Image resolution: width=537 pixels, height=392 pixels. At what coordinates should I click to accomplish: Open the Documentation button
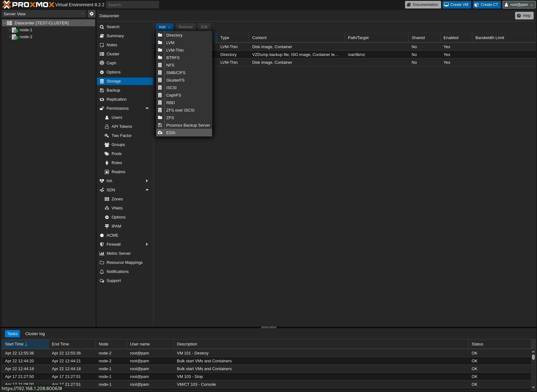(423, 5)
